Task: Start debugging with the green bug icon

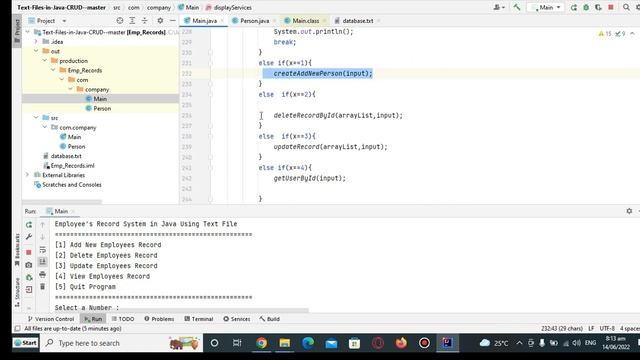Action: coord(586,7)
